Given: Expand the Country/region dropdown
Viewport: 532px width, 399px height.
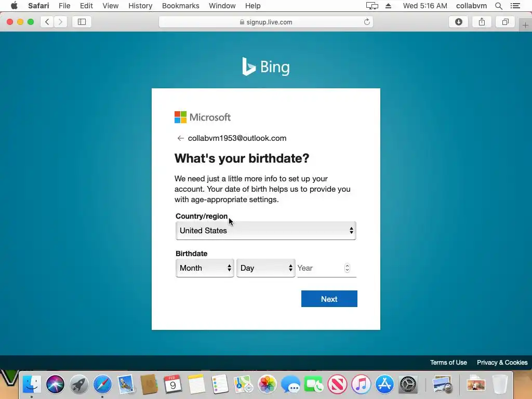Looking at the screenshot, I should (x=265, y=231).
